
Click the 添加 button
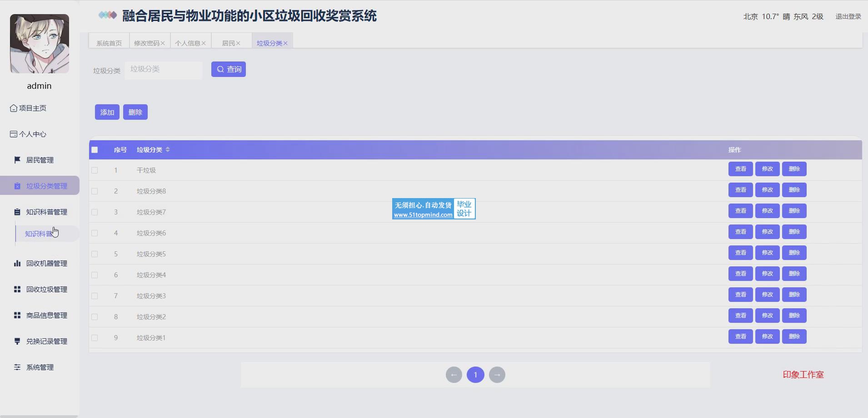pos(107,112)
